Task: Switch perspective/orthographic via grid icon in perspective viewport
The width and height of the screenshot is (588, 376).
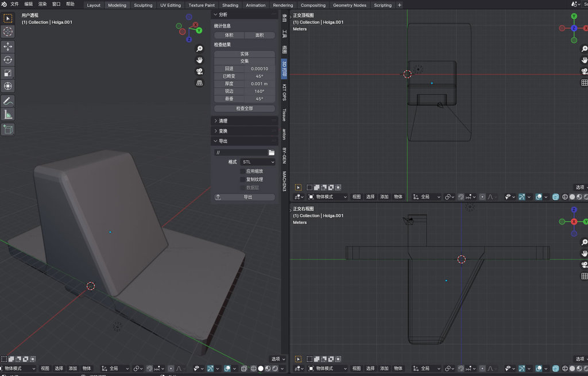Action: click(x=199, y=83)
